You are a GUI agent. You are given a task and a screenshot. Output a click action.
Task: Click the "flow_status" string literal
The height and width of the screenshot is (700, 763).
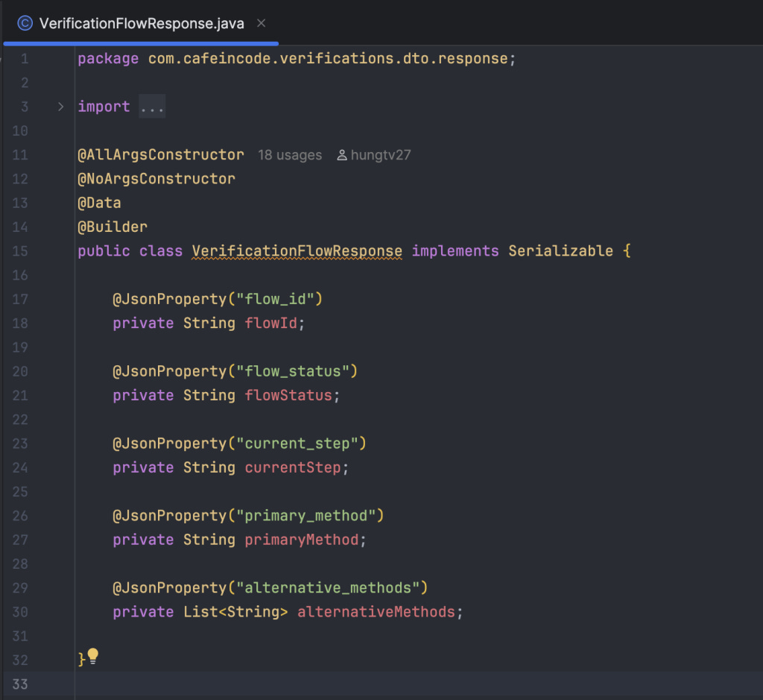[292, 371]
